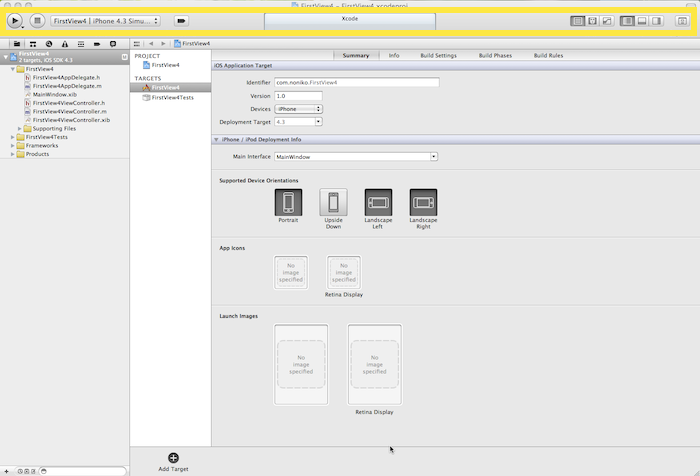The image size is (700, 476).
Task: Toggle the utilities pane view button
Action: click(x=657, y=21)
